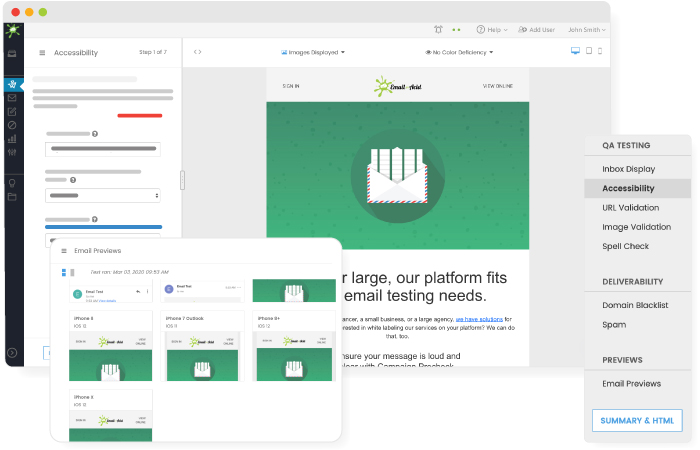Expand the sidebar with the circled arrow icon
This screenshot has width=700, height=450.
tap(12, 353)
